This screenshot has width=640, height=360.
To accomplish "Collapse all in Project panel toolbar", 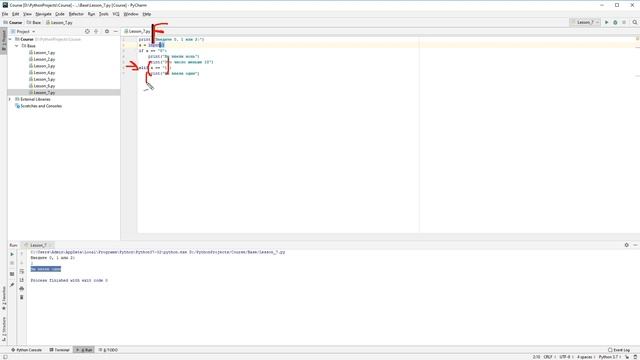I will 96,31.
